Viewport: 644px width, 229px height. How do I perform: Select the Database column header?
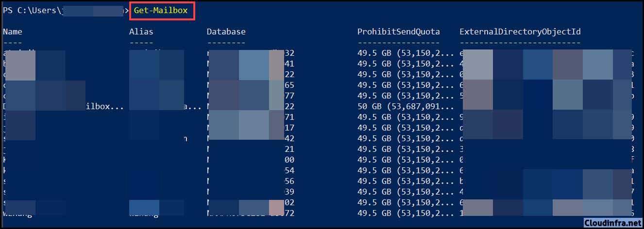point(226,32)
